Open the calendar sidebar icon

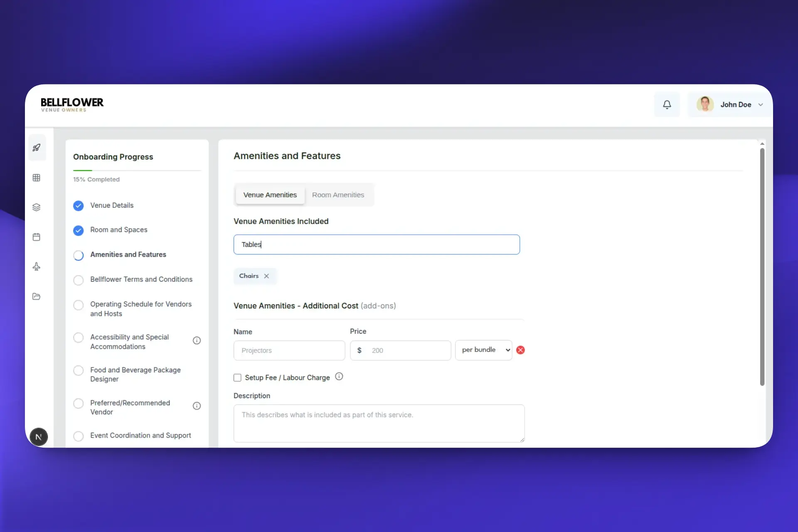37,237
